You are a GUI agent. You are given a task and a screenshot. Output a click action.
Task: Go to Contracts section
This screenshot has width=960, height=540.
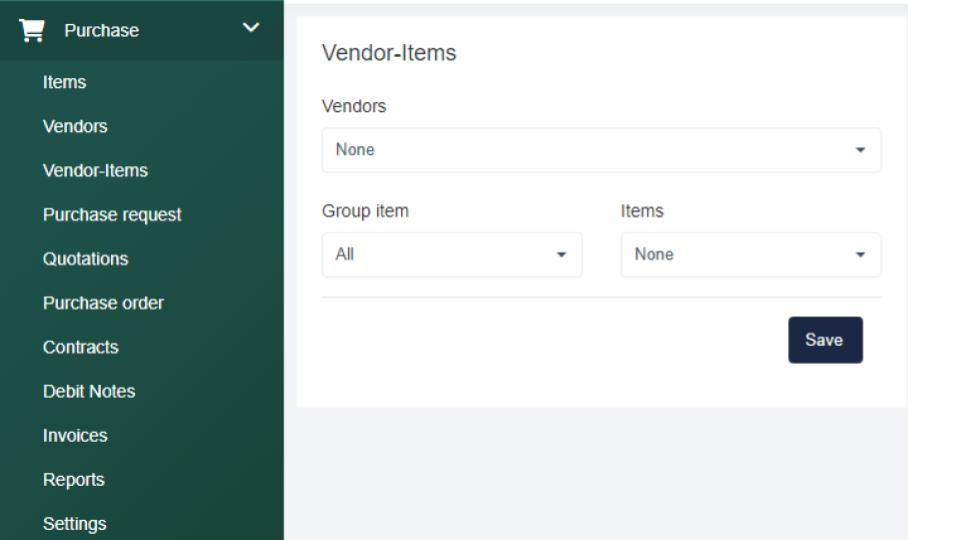(x=80, y=347)
